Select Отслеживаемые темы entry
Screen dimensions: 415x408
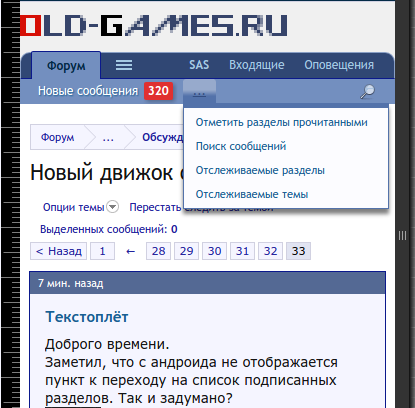(x=252, y=194)
